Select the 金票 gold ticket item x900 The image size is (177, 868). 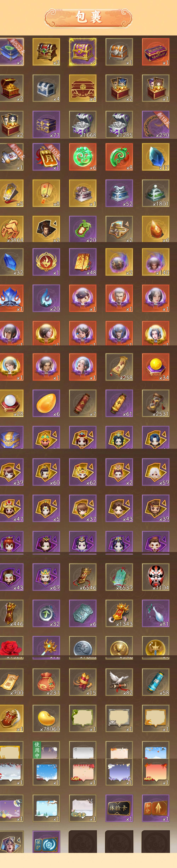pos(11,682)
